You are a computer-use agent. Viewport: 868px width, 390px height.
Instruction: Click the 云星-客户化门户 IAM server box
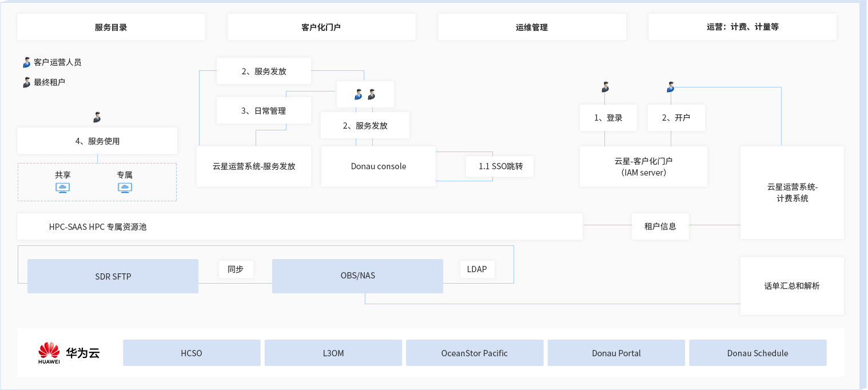[643, 166]
